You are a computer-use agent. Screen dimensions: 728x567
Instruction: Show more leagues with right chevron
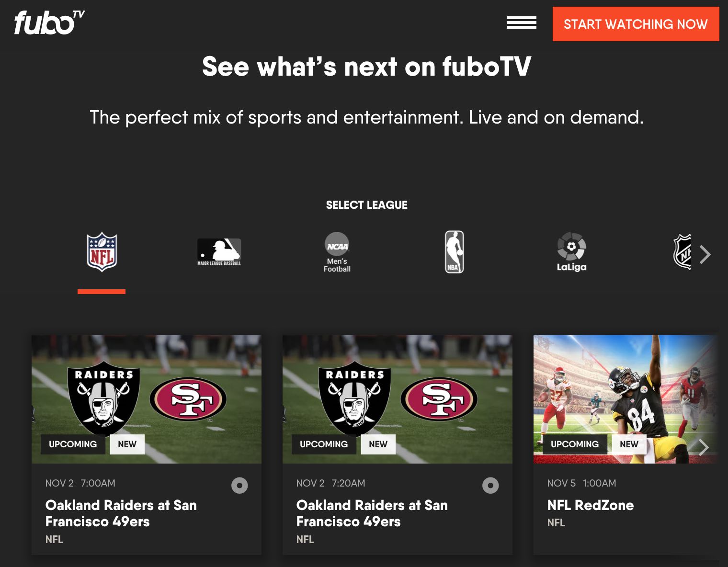pos(705,255)
